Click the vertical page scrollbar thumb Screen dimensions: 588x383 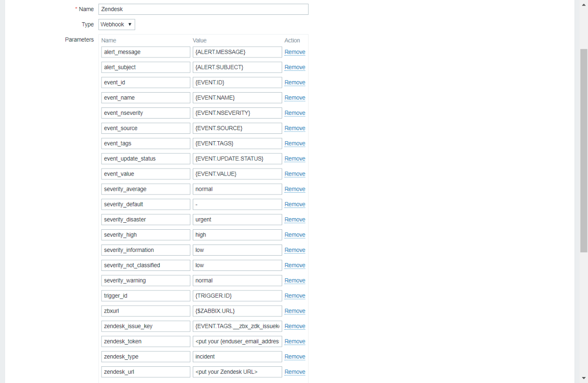[x=584, y=150]
